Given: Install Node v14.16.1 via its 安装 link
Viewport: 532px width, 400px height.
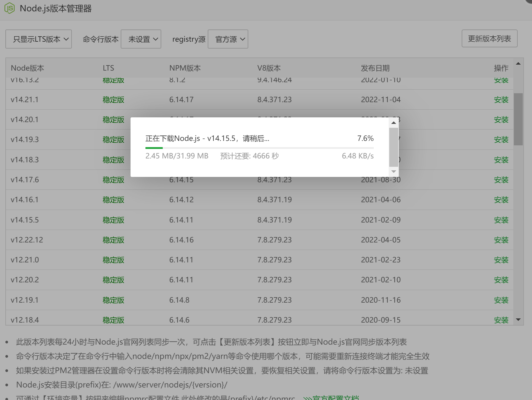Looking at the screenshot, I should pos(501,200).
